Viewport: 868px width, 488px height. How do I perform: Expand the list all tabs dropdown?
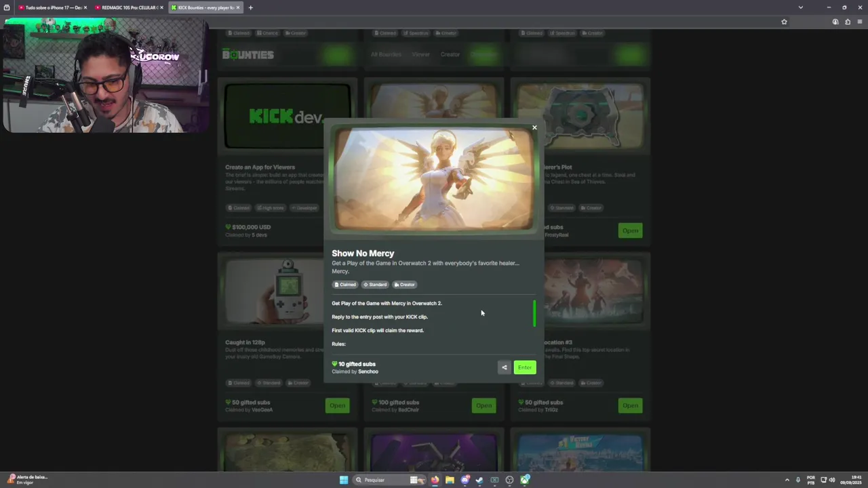pos(800,7)
